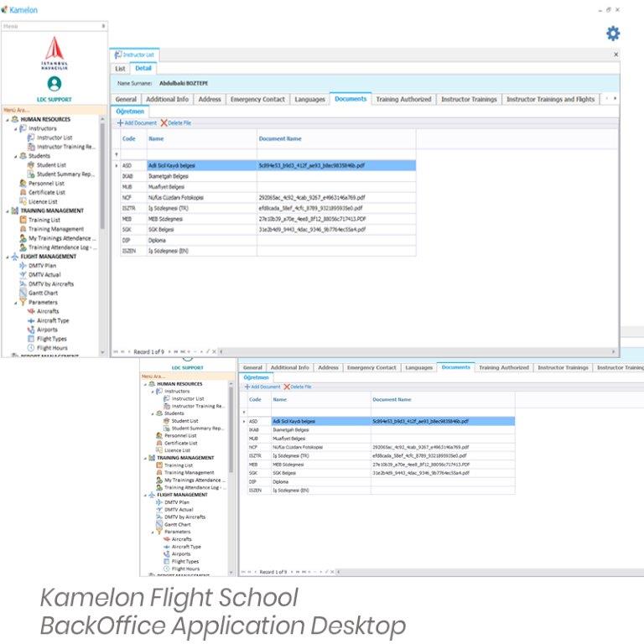Collapse Instructors node in upper sidebar
The image size is (644, 644).
point(16,129)
